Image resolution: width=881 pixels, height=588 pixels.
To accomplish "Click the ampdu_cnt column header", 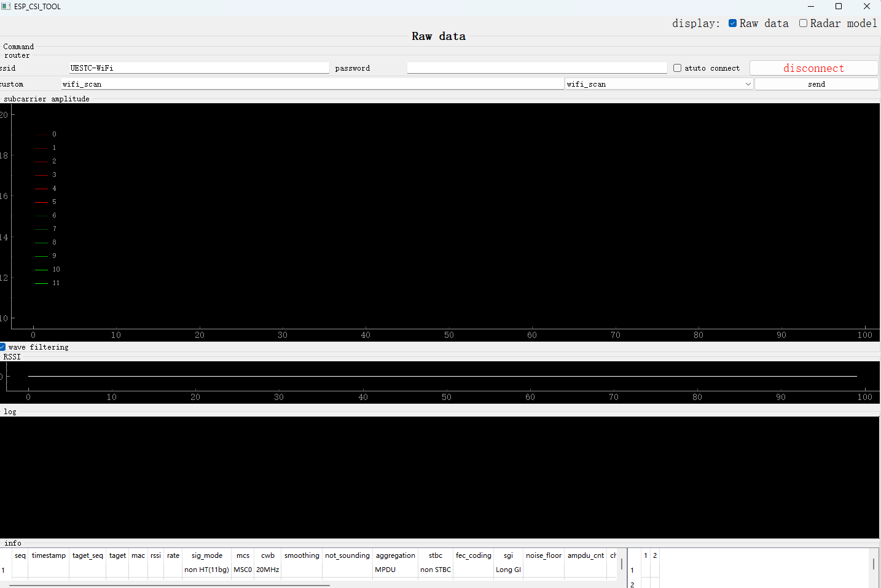I will (585, 555).
